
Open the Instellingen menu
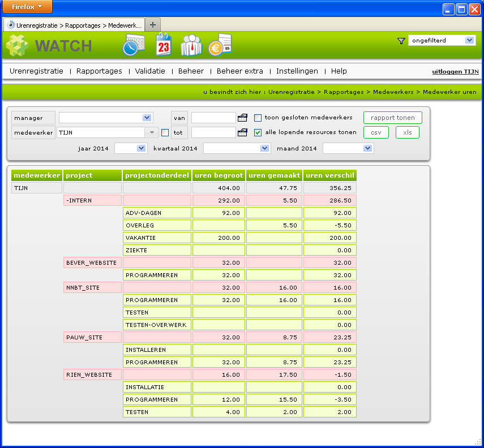point(297,71)
